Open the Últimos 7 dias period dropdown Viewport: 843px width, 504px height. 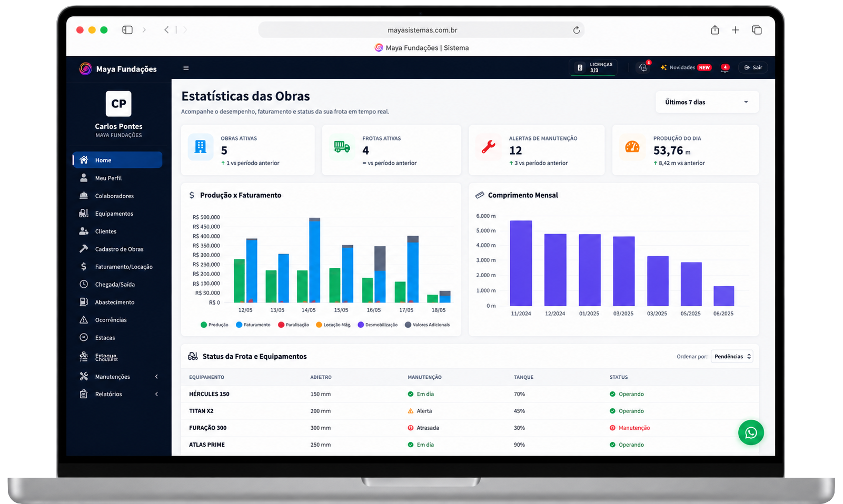pyautogui.click(x=707, y=102)
